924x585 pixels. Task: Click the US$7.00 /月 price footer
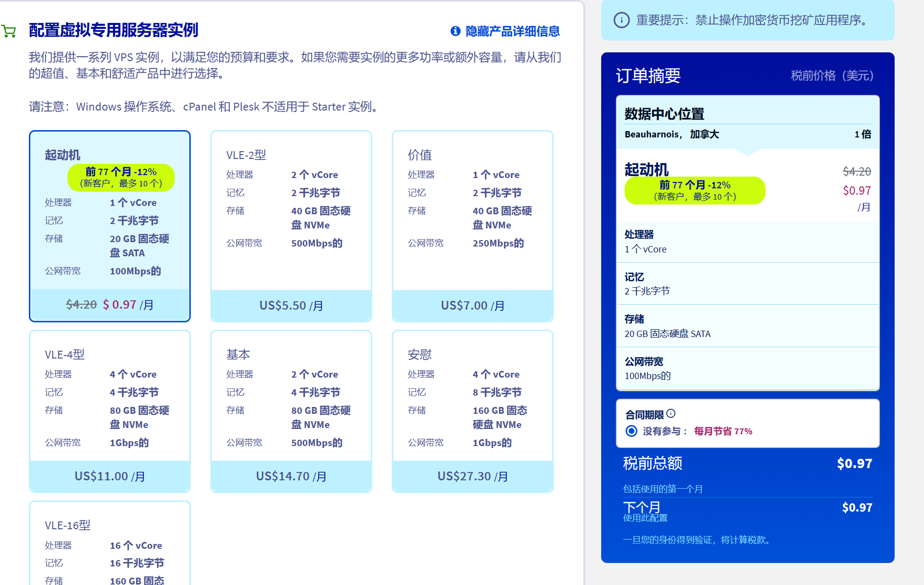click(473, 306)
